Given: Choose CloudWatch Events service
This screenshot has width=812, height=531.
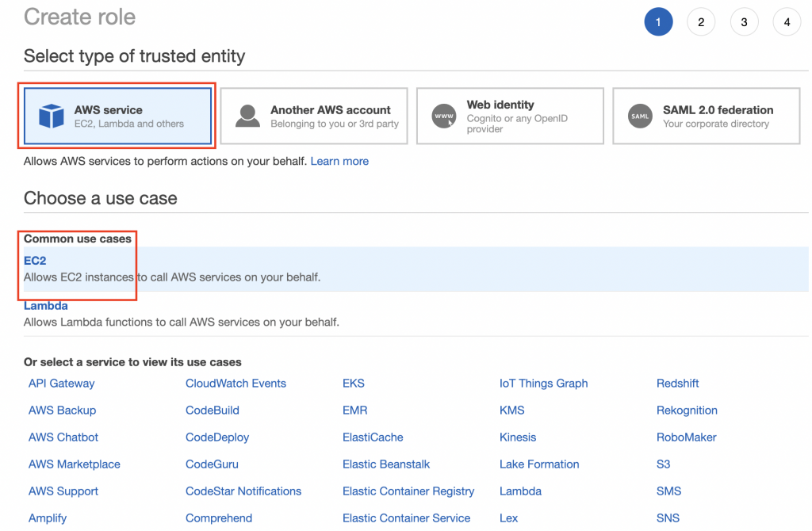Looking at the screenshot, I should point(236,384).
